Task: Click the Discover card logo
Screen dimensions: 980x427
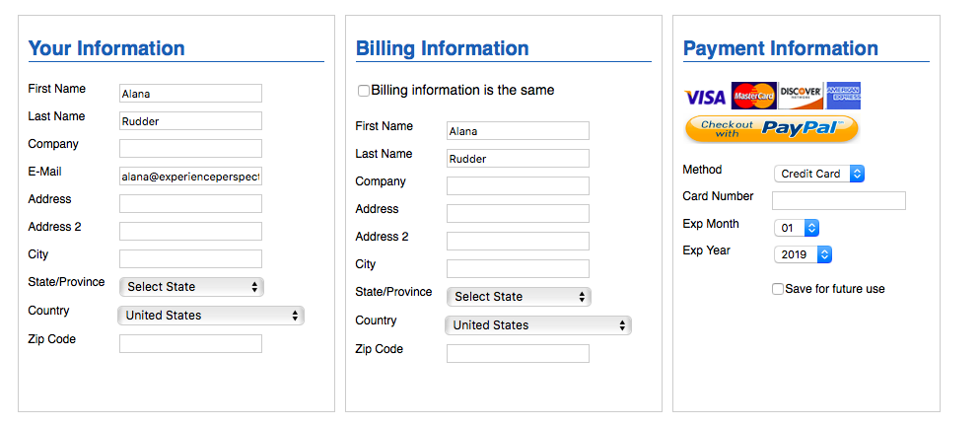Action: tap(802, 96)
